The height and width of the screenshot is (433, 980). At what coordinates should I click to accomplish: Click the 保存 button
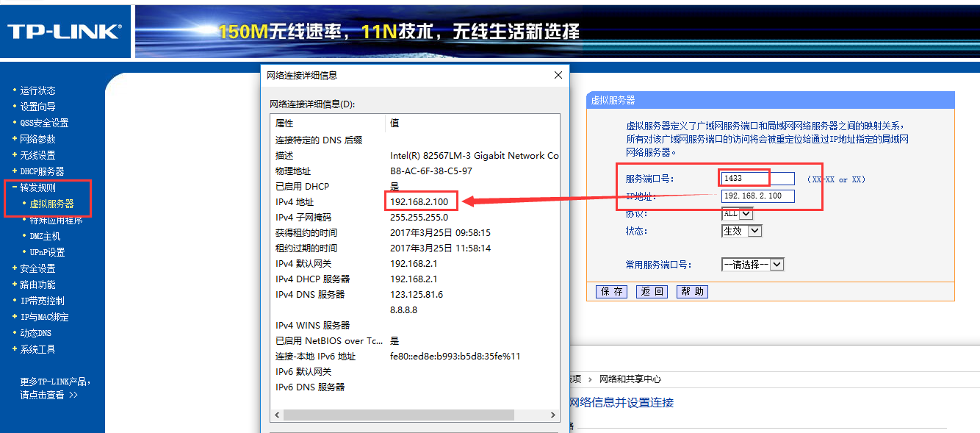[611, 292]
